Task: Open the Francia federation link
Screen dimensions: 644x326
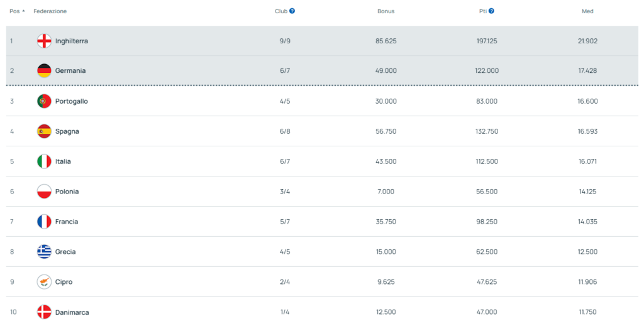Action: 67,222
